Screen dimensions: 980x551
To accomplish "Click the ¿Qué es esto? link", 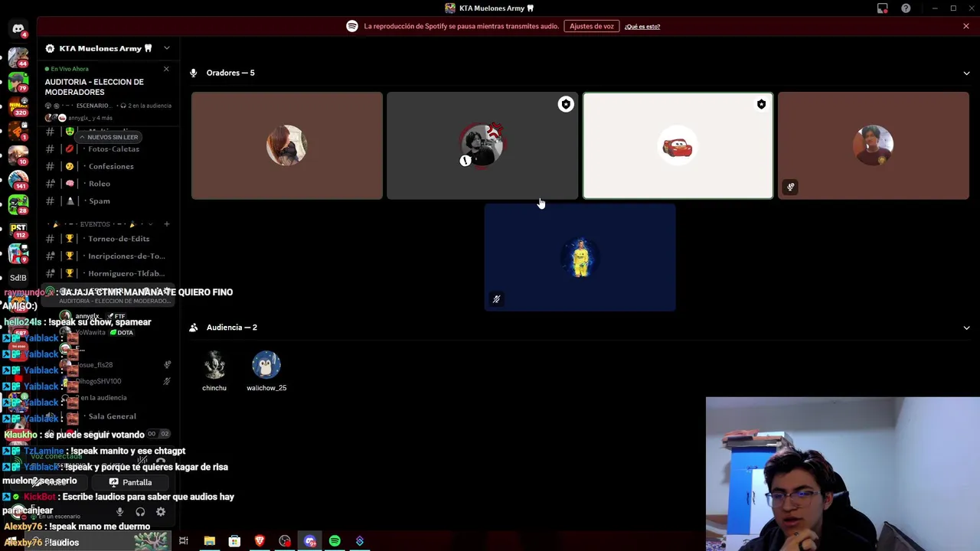I will pos(642,27).
